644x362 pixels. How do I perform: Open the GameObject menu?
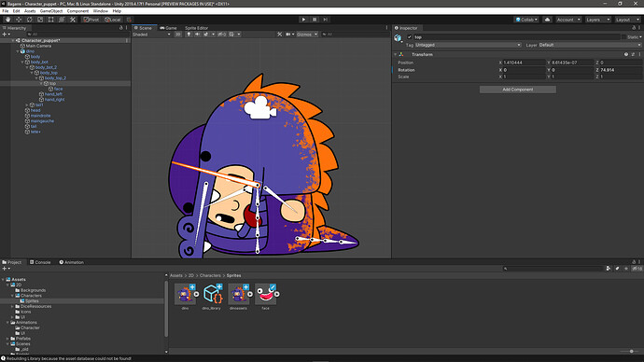coord(51,11)
